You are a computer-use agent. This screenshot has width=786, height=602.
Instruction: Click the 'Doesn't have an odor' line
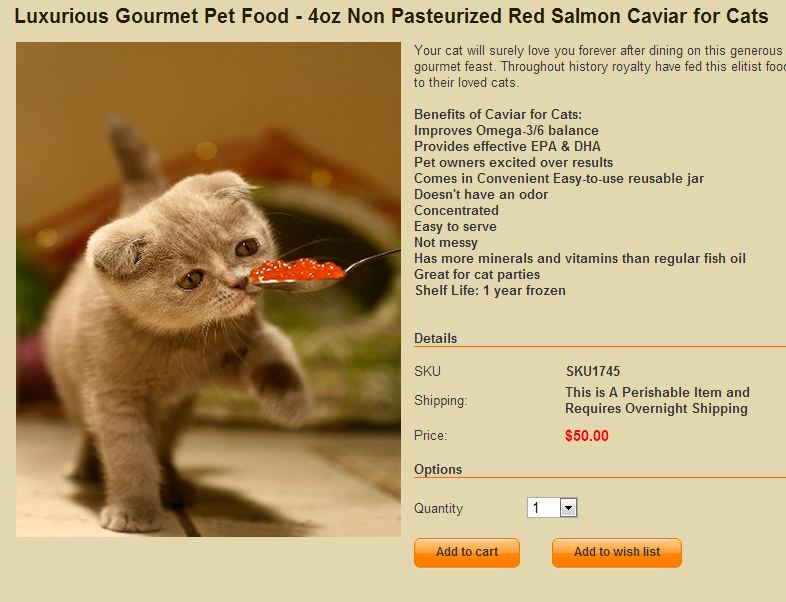(x=481, y=194)
